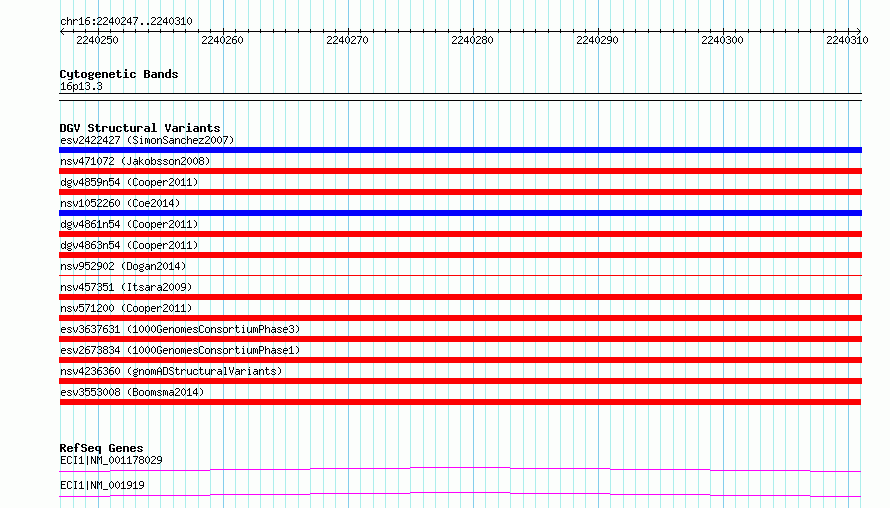Click the red bar under nsv571200

point(460,318)
